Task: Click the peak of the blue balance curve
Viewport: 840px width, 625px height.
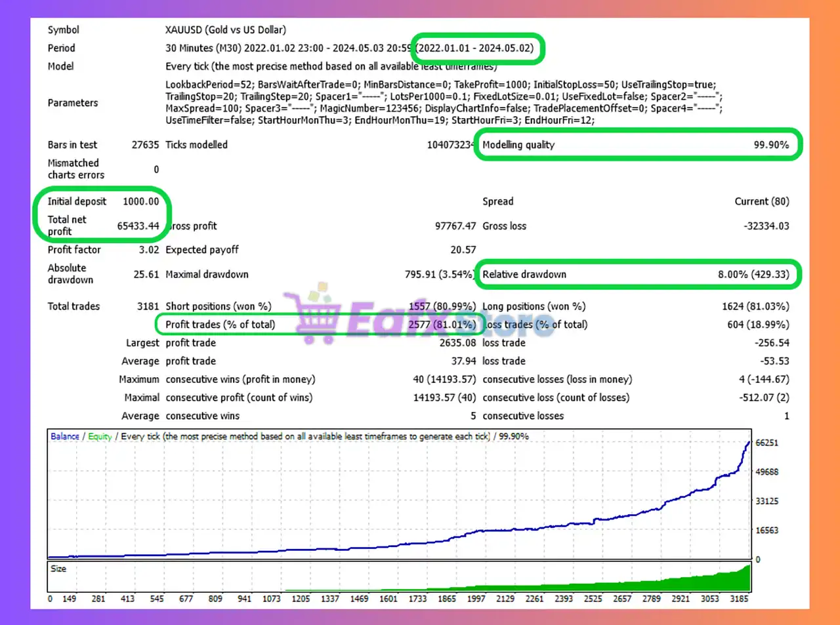Action: pos(749,443)
